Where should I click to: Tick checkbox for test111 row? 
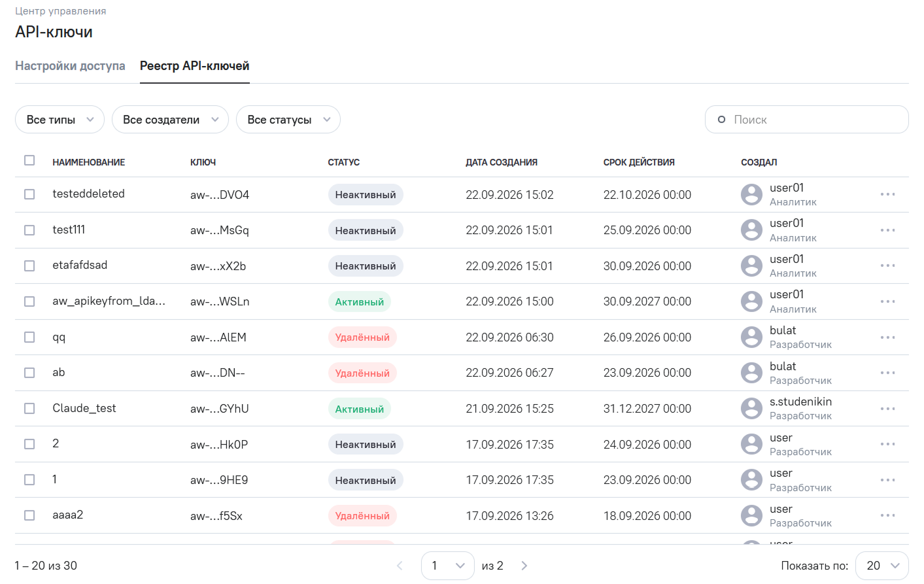(29, 230)
